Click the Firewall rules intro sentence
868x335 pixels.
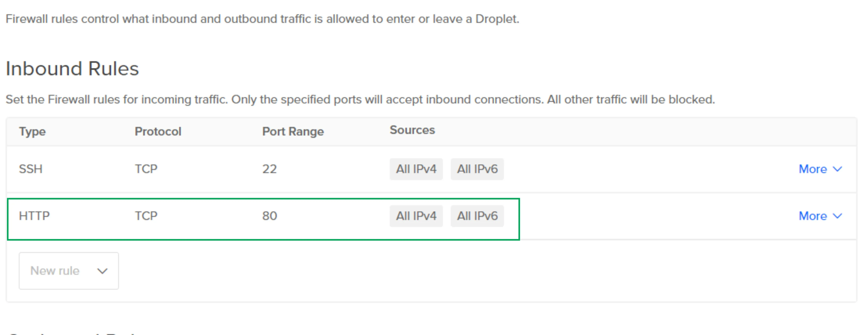coord(262,19)
